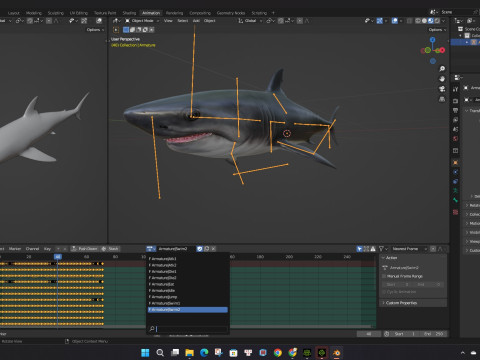Click the red X axis gizmo circle
This screenshot has width=480, height=360.
(442, 50)
